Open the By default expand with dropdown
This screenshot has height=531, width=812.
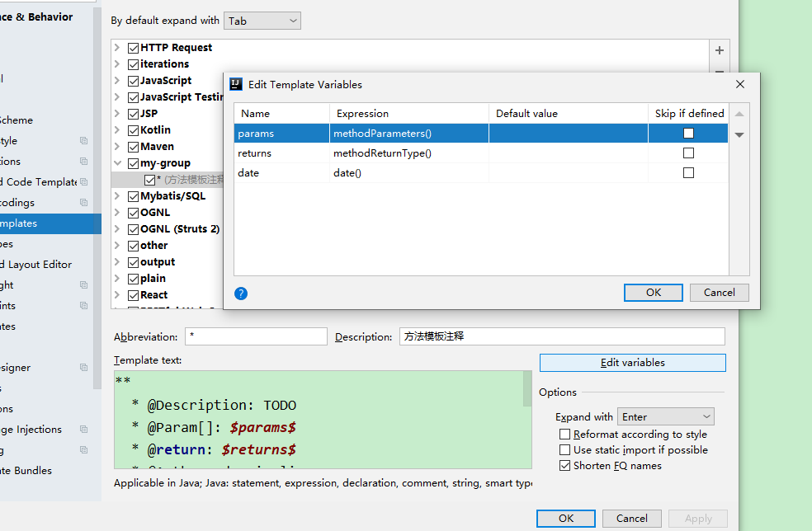click(262, 21)
